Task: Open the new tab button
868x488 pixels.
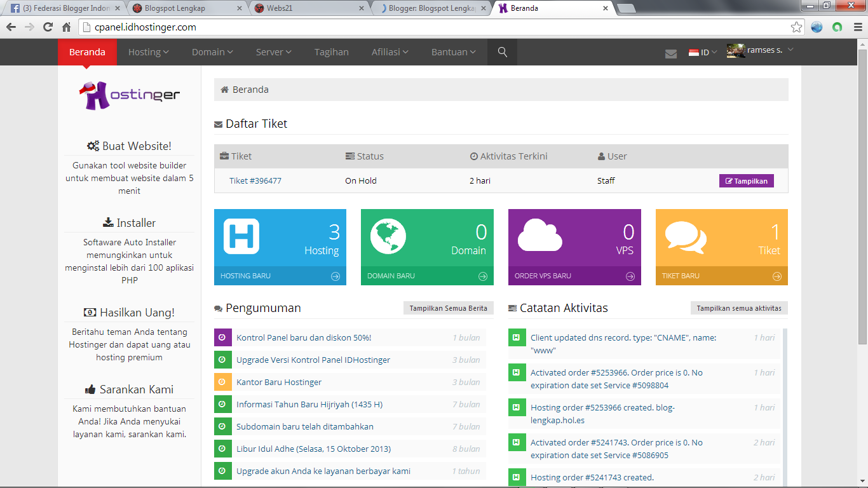Action: click(627, 8)
